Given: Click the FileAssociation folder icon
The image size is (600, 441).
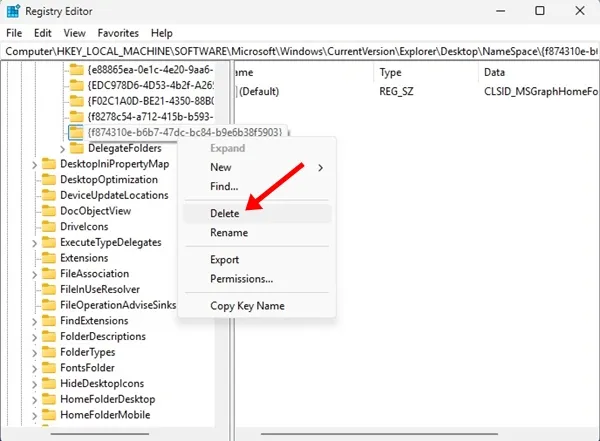Looking at the screenshot, I should click(49, 273).
